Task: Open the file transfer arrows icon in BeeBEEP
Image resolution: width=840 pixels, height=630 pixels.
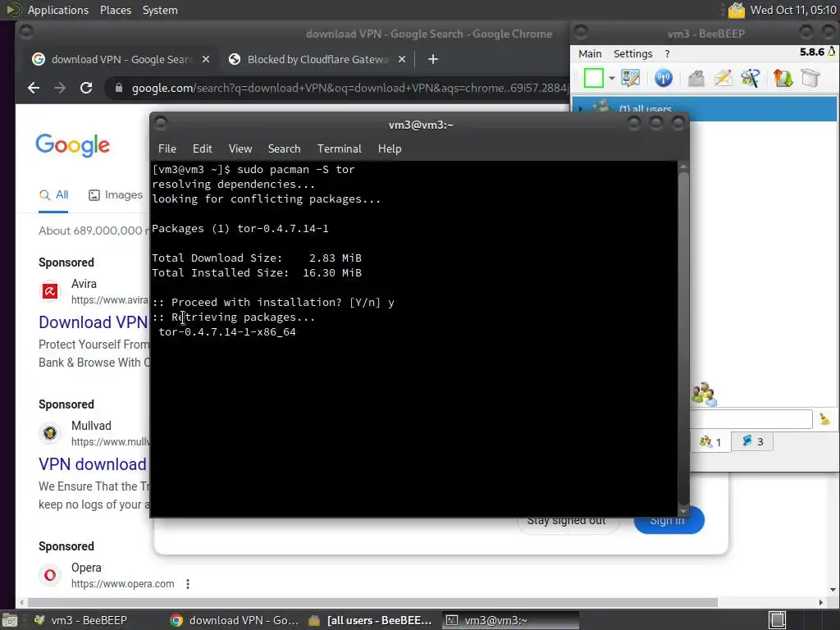Action: coord(783,78)
